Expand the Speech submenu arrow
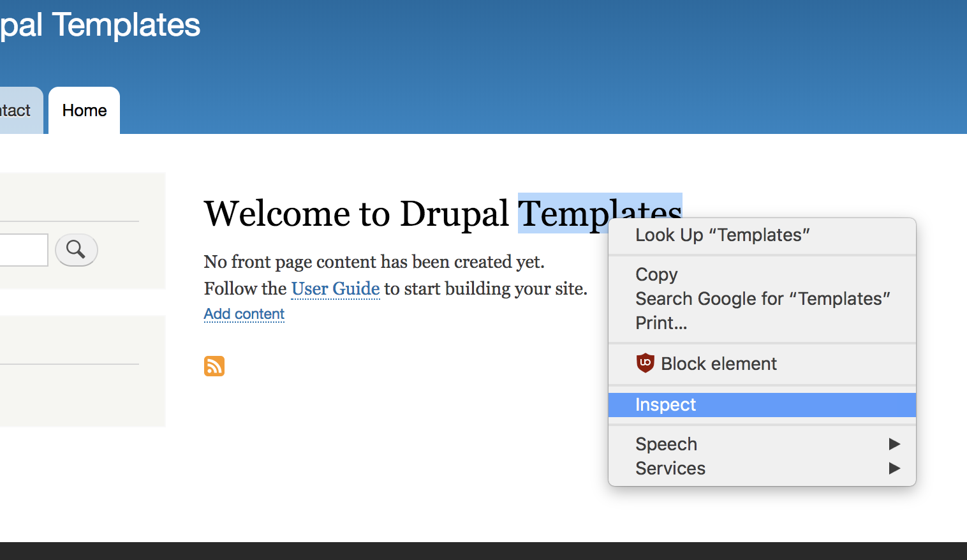The height and width of the screenshot is (560, 967). [x=894, y=444]
